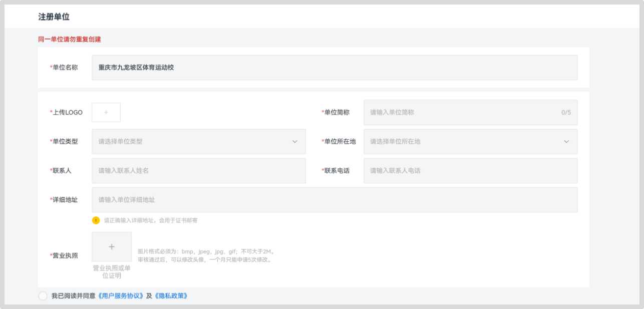Click the plus icon to upload LOGO
The width and height of the screenshot is (644, 309).
106,113
